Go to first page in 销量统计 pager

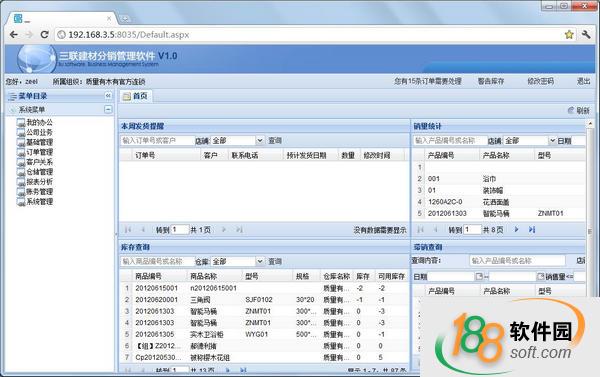[421, 230]
